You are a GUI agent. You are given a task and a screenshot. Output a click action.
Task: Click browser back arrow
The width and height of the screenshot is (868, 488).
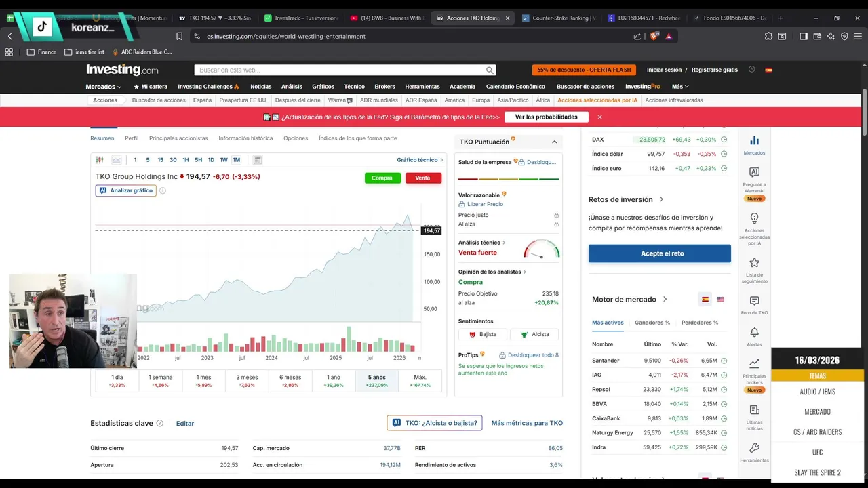[9, 36]
